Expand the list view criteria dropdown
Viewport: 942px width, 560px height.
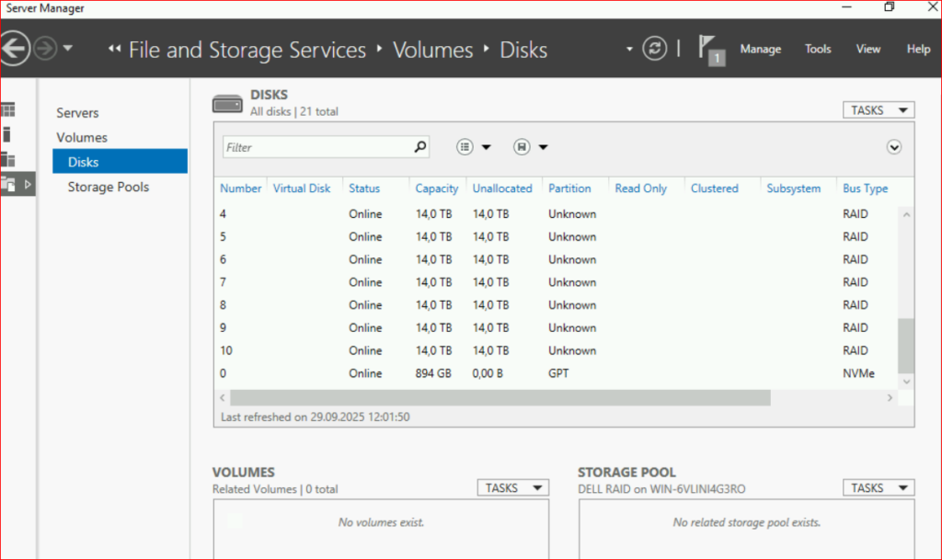coord(474,147)
